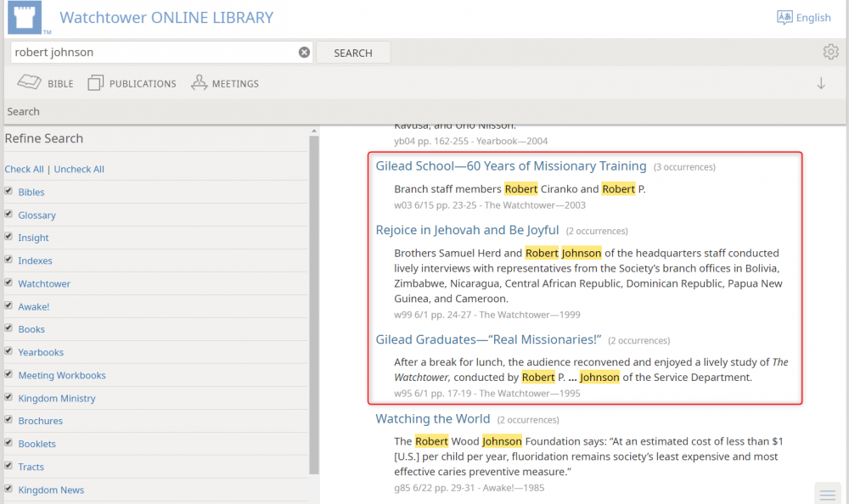Screen dimensions: 849x504
Task: Expand options with the down arrow
Action: [821, 83]
